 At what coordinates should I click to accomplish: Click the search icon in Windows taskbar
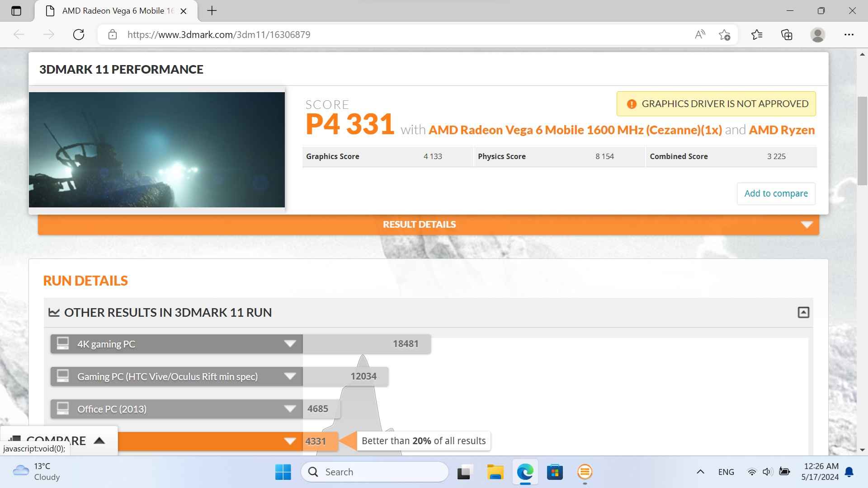coord(312,471)
